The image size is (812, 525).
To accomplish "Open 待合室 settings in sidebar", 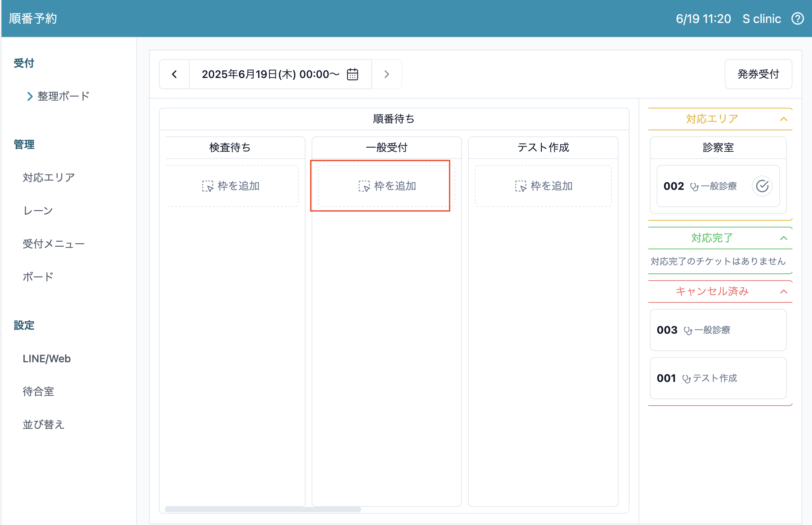I will (38, 392).
